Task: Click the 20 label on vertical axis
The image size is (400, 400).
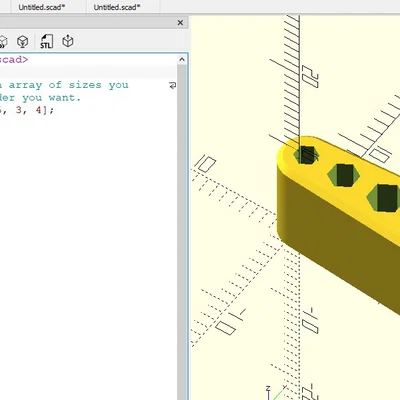Action: (310, 77)
